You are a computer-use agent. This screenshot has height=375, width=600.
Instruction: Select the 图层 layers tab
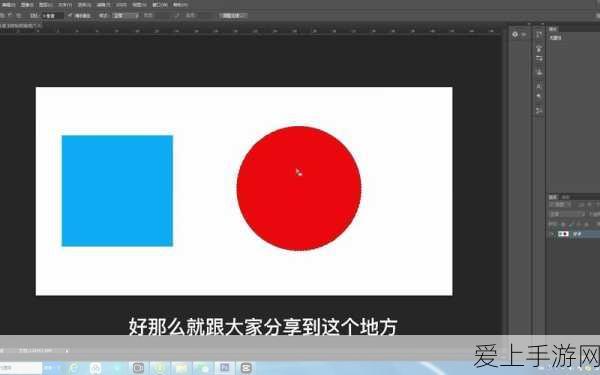[553, 197]
